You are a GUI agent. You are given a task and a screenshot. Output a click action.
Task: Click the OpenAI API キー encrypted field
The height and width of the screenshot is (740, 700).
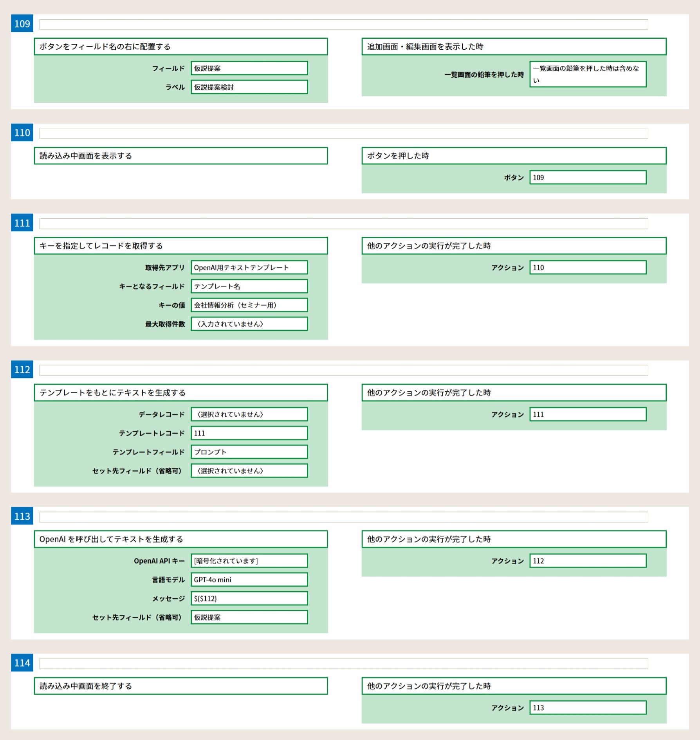click(x=249, y=561)
